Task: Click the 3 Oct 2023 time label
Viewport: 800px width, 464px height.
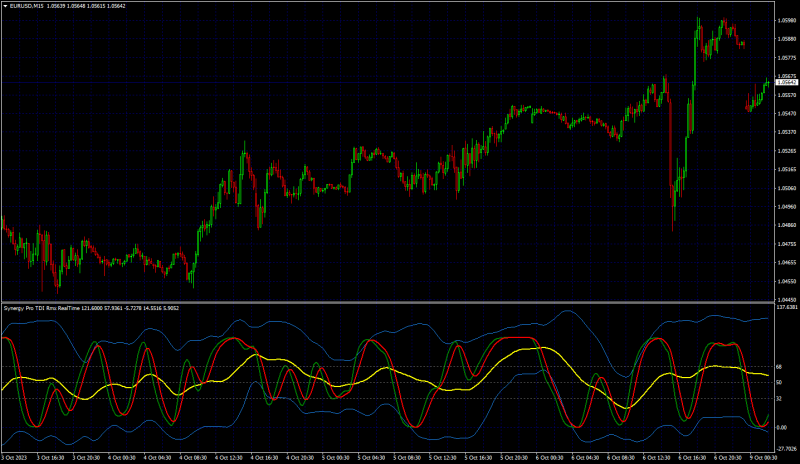Action: pyautogui.click(x=14, y=458)
